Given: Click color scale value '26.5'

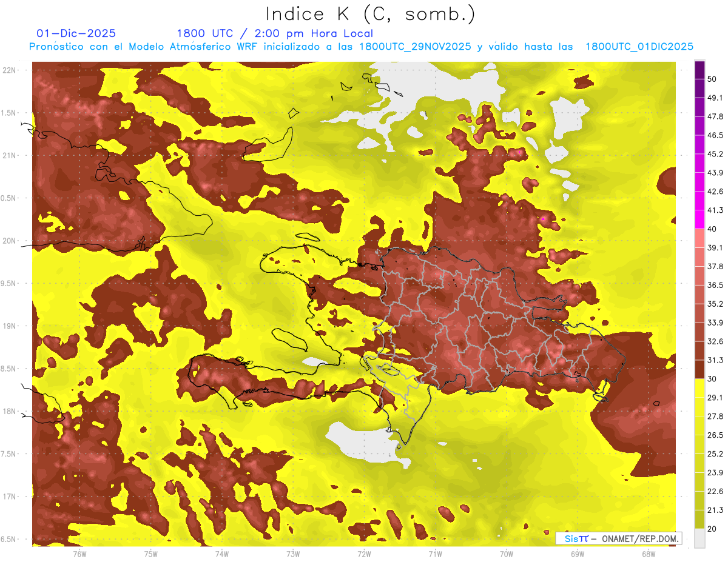Looking at the screenshot, I should 715,435.
